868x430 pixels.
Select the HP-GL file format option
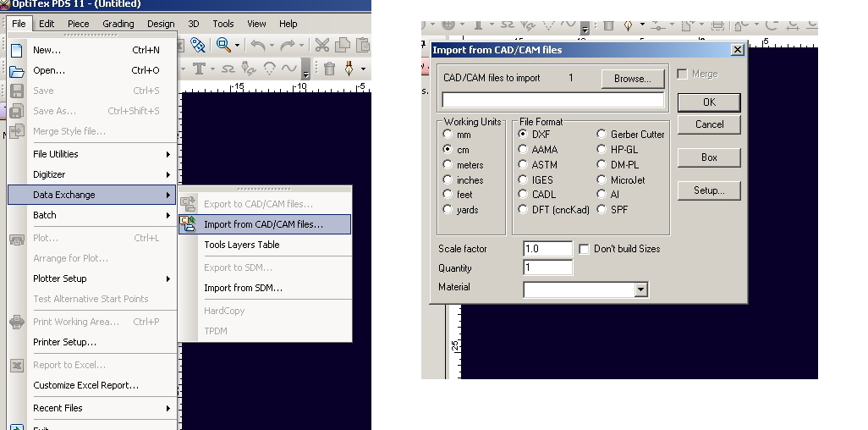pyautogui.click(x=602, y=150)
